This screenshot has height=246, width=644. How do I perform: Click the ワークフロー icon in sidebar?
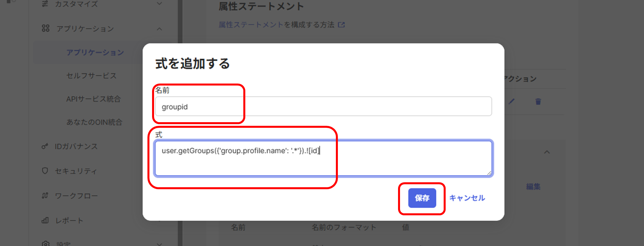(x=45, y=195)
